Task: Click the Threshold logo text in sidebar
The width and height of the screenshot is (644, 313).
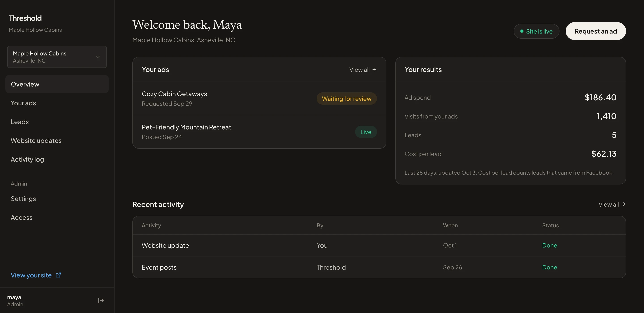Action: pyautogui.click(x=25, y=18)
